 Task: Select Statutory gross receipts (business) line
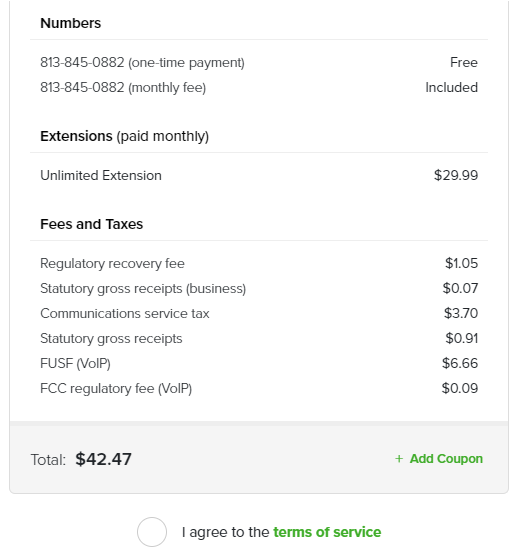259,289
